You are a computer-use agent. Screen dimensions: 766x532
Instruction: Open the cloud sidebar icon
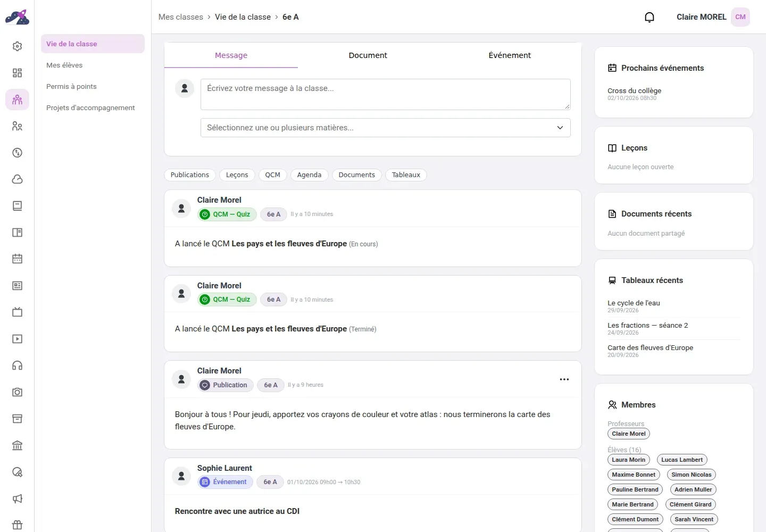click(x=18, y=179)
